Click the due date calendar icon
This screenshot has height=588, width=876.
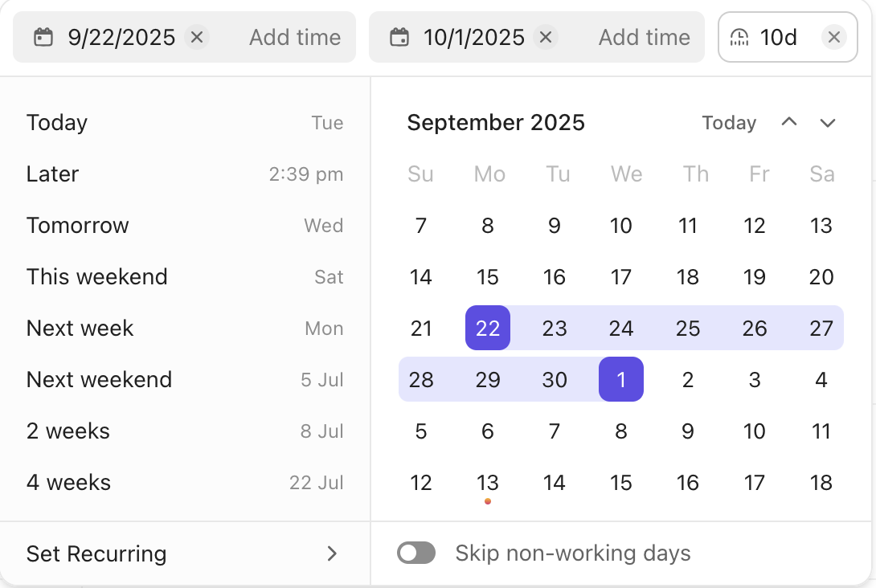399,37
